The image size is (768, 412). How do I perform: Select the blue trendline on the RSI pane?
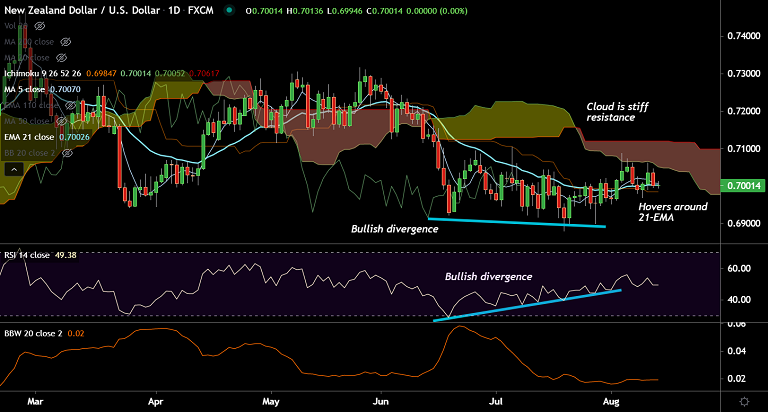point(527,305)
